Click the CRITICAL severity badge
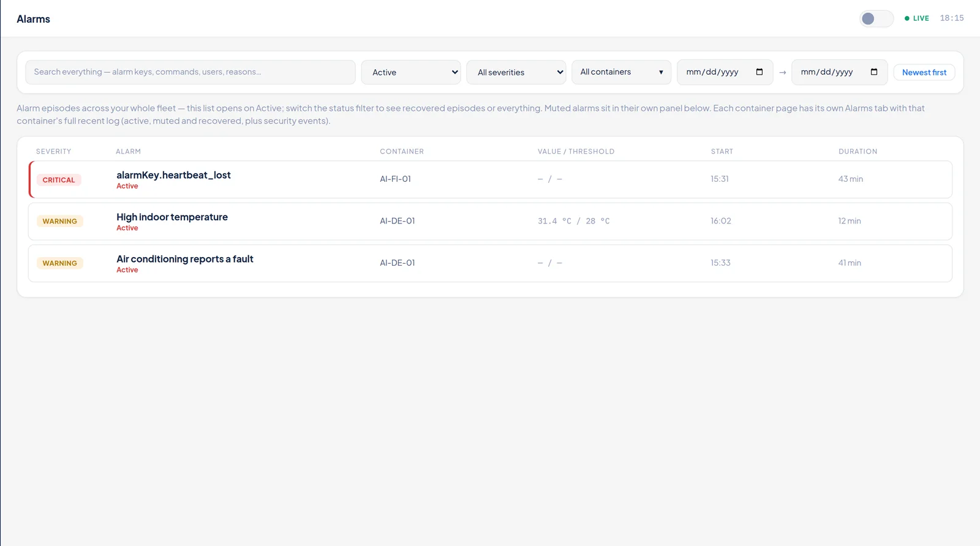Screen dimensions: 980x546 point(59,180)
